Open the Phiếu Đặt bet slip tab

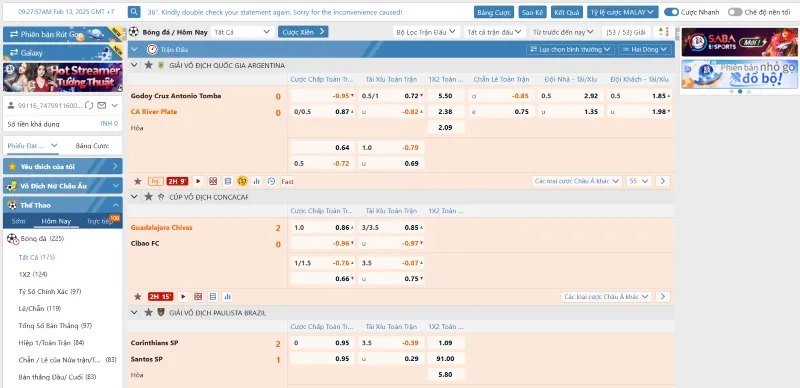32,146
